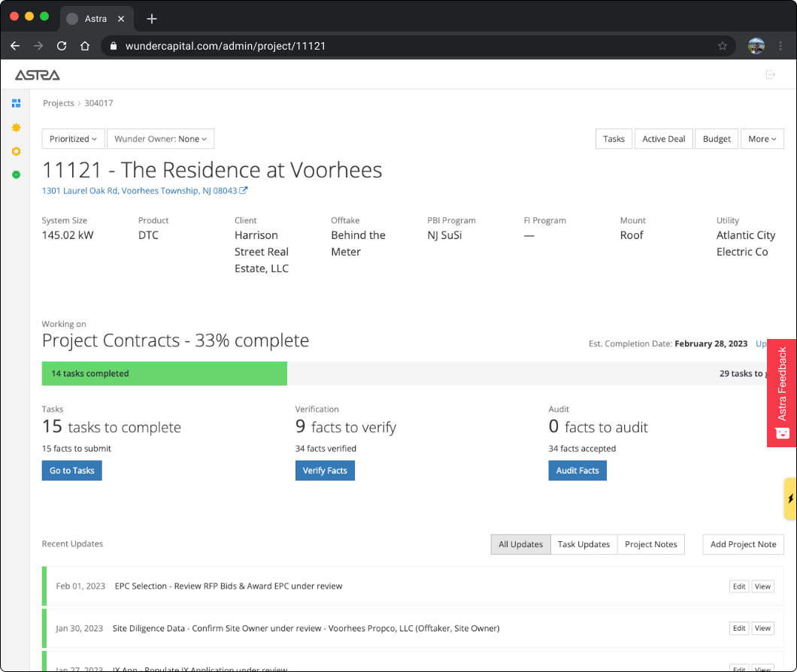Click the Verify Facts button
Viewport: 797px width, 672px height.
tap(325, 471)
